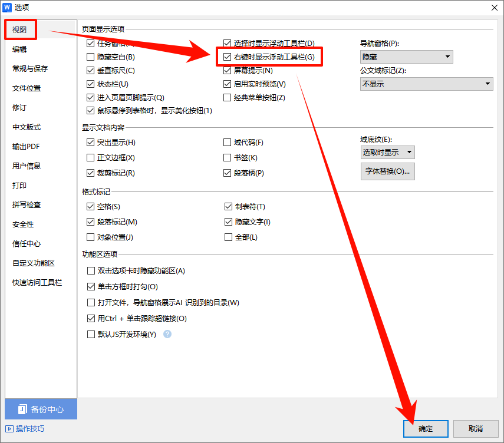The width and height of the screenshot is (504, 443).
Task: Expand the 公文域标记 dropdown
Action: (426, 84)
